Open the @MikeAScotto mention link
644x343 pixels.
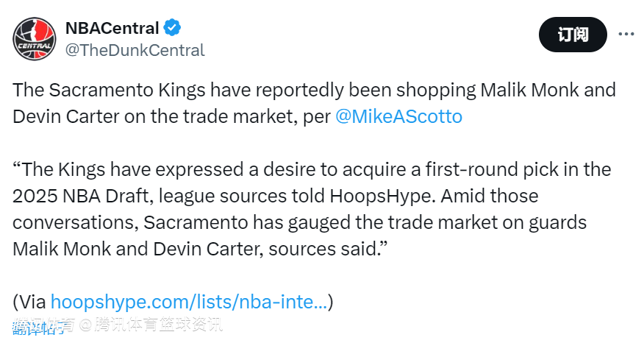(398, 116)
